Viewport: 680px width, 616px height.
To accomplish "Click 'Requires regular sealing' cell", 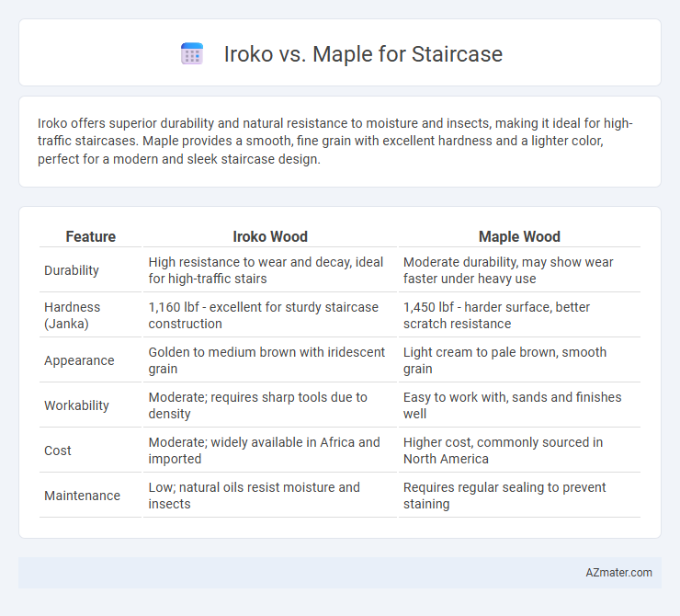I will [519, 496].
